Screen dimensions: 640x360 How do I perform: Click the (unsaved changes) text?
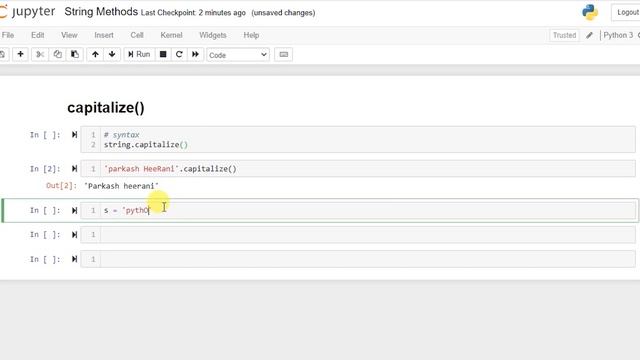pos(283,13)
